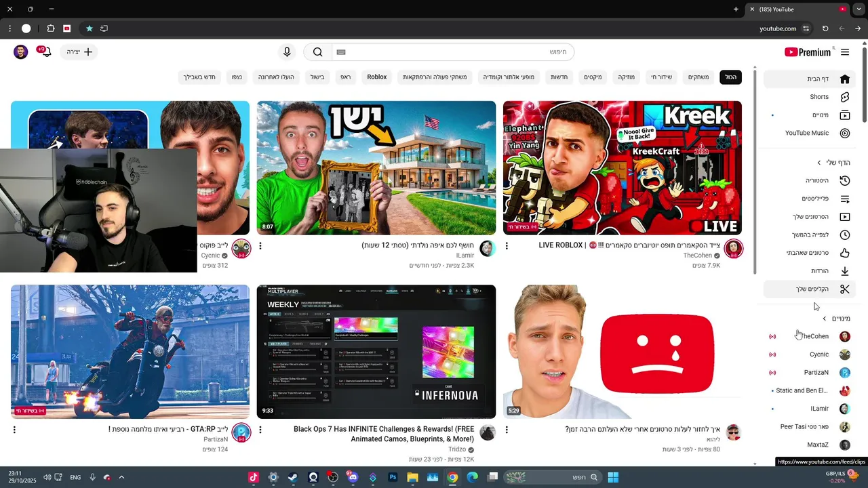Open Downloads (הורדות) in sidebar
The height and width of the screenshot is (488, 868).
pos(809,271)
